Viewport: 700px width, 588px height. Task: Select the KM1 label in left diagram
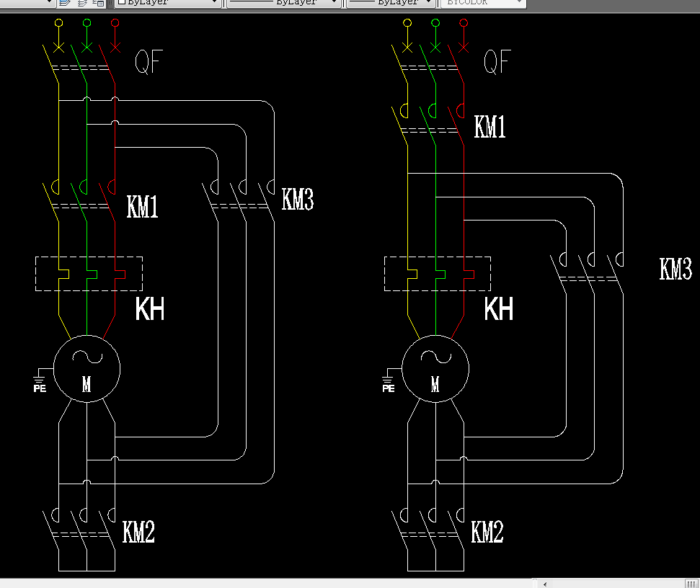[142, 208]
